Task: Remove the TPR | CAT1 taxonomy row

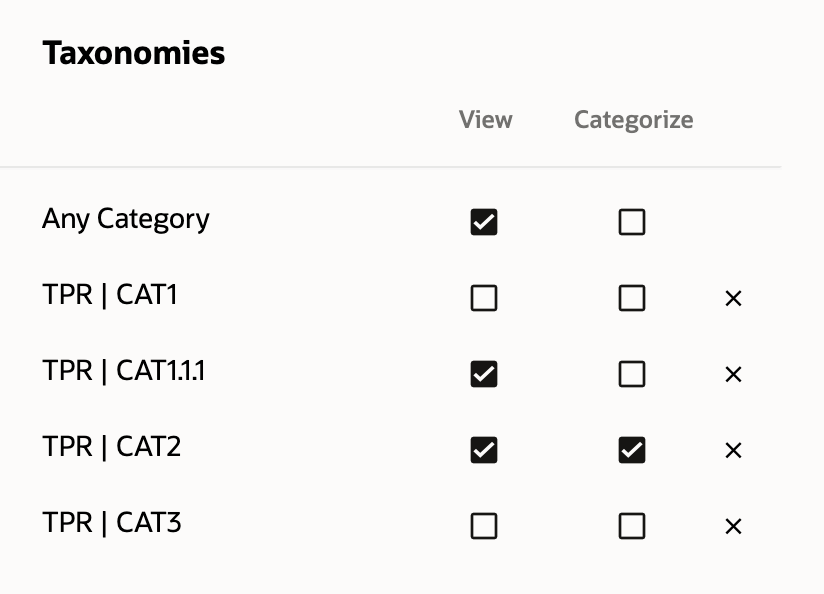Action: tap(733, 298)
